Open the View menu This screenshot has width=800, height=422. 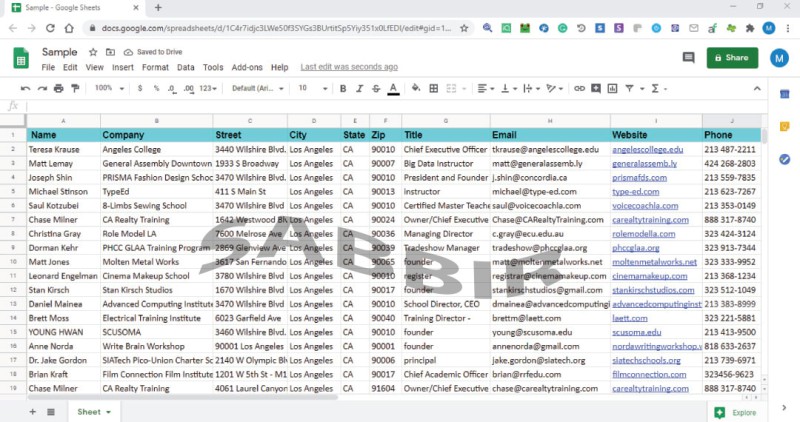(94, 67)
